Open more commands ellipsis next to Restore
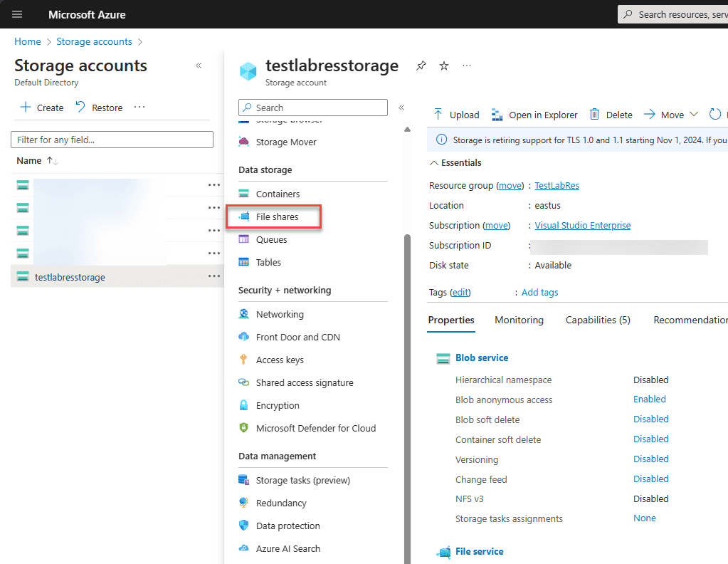Image resolution: width=728 pixels, height=564 pixels. (x=139, y=108)
